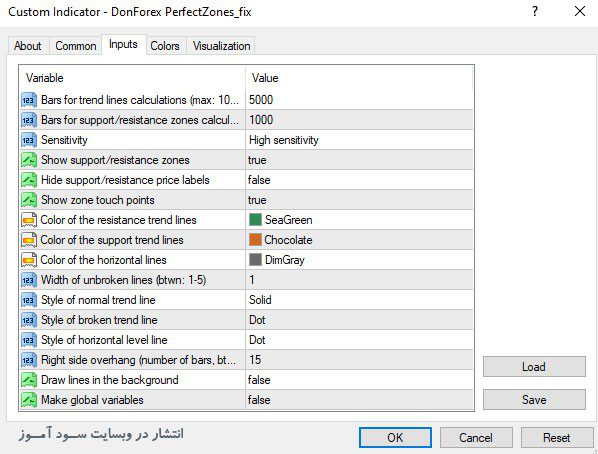
Task: Select the Inputs tab
Action: point(123,44)
